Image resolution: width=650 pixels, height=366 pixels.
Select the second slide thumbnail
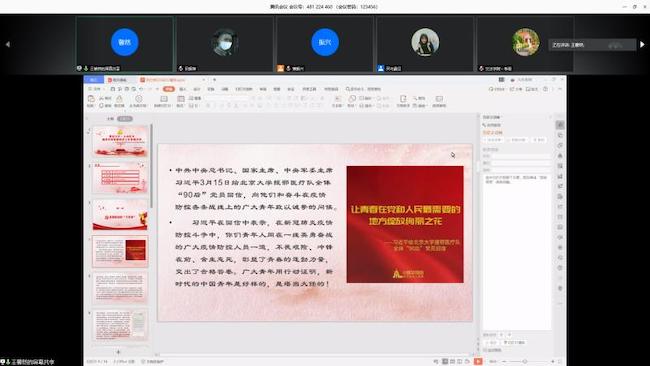pyautogui.click(x=120, y=178)
